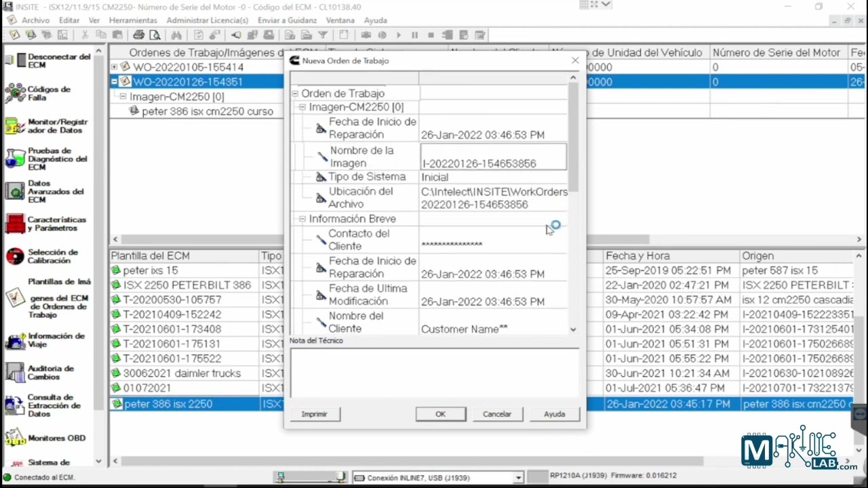Open Pruebas de Diagnóstico del ECM
The width and height of the screenshot is (868, 488).
(x=47, y=159)
